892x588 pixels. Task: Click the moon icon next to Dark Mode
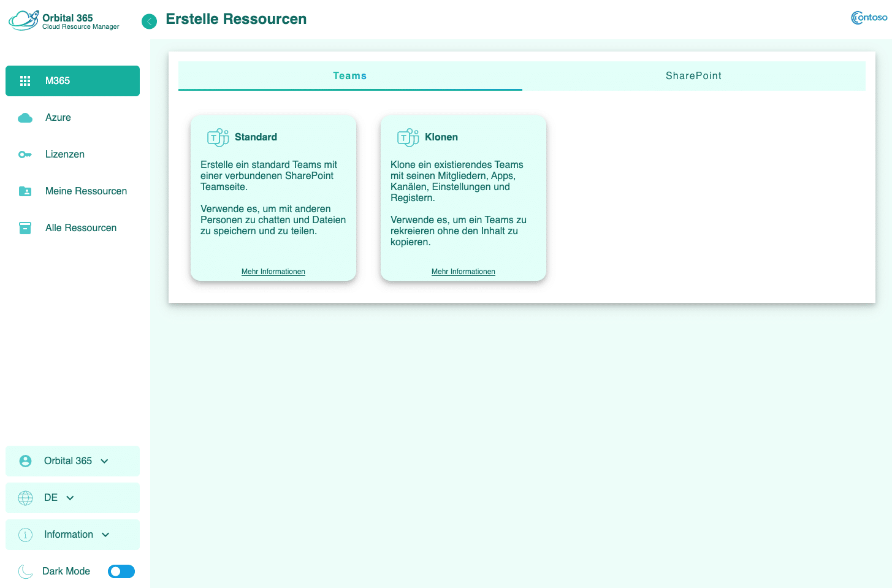25,571
